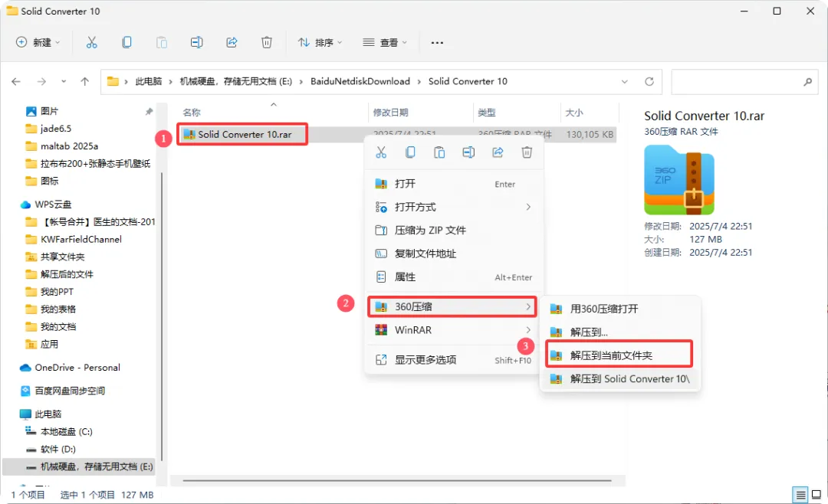
Task: Click the Rename icon in the top toolbar
Action: coord(196,43)
